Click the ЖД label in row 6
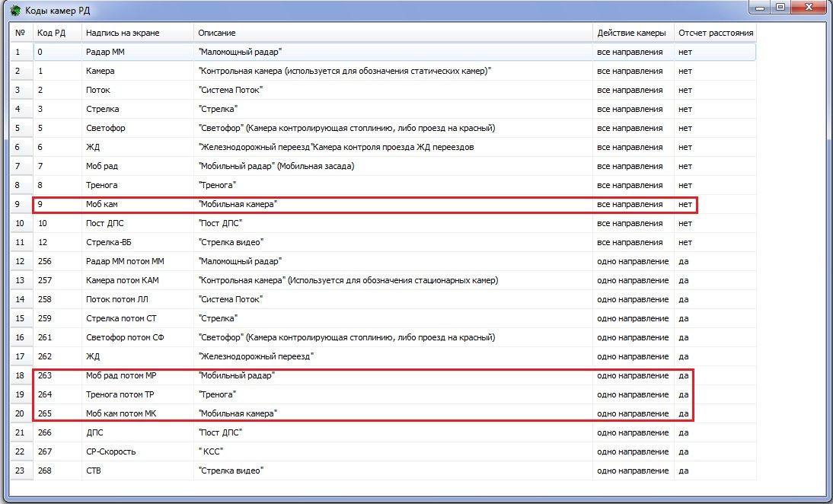This screenshot has height=504, width=833. coord(93,147)
